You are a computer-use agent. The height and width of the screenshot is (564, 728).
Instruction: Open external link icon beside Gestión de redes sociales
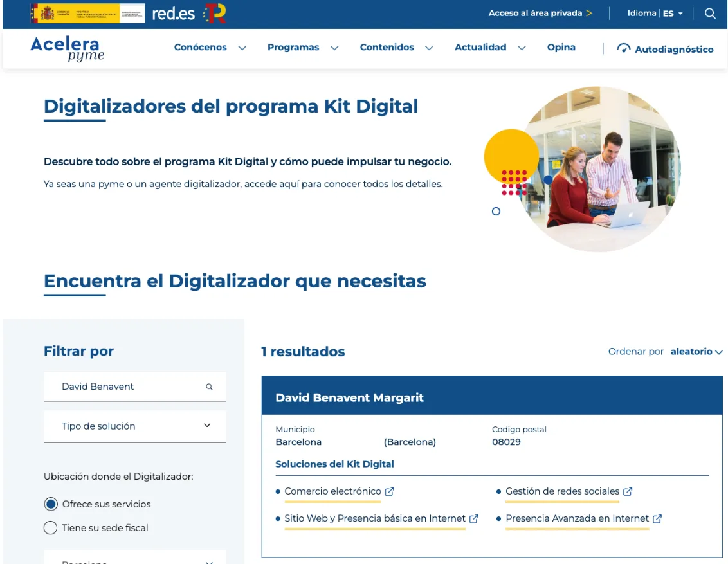(628, 491)
